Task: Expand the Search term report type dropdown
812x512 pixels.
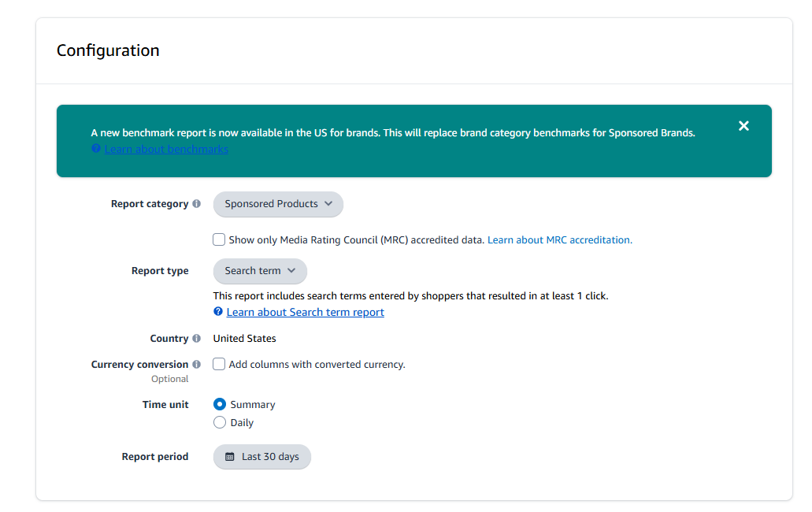Action: (x=260, y=271)
